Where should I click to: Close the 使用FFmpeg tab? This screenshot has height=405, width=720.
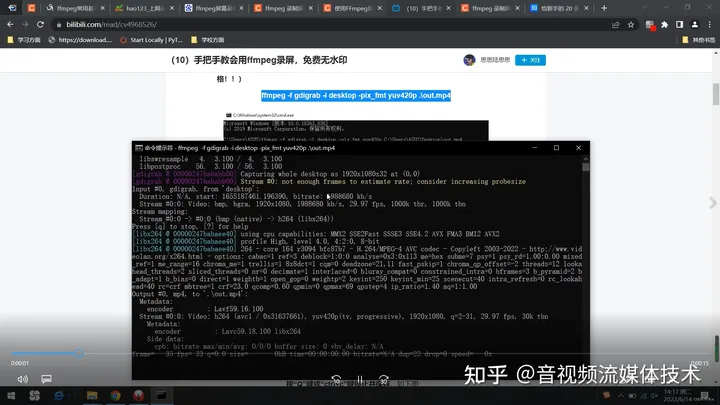click(379, 8)
